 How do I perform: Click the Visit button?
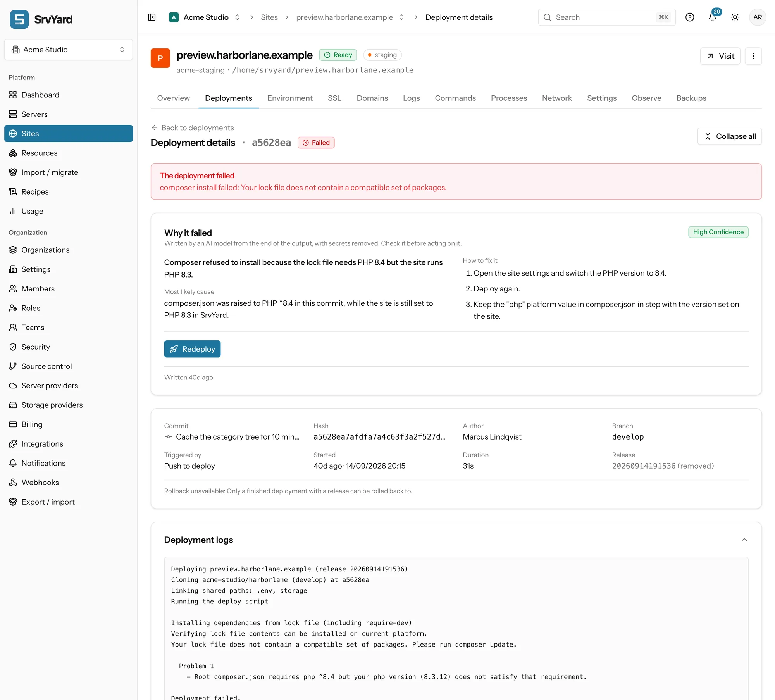[x=720, y=56]
